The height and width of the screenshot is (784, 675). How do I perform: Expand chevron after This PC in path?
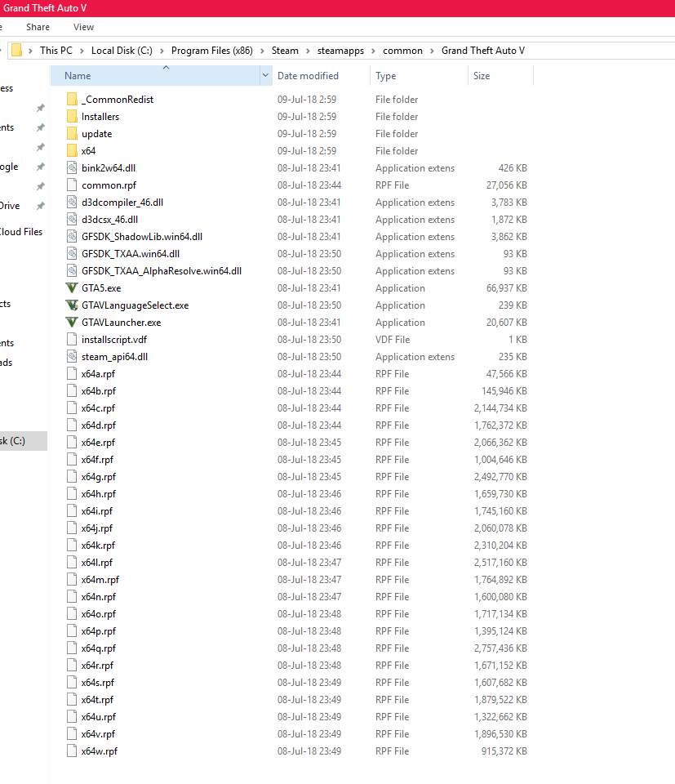pos(82,51)
